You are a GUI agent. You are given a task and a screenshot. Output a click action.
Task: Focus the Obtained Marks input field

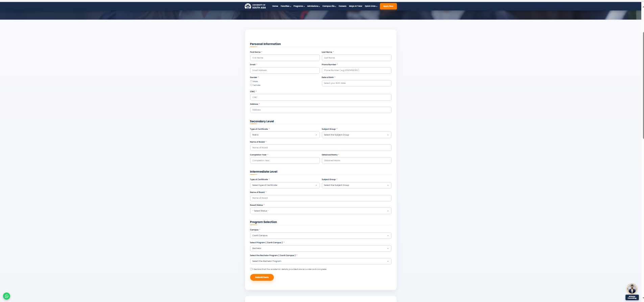[356, 160]
